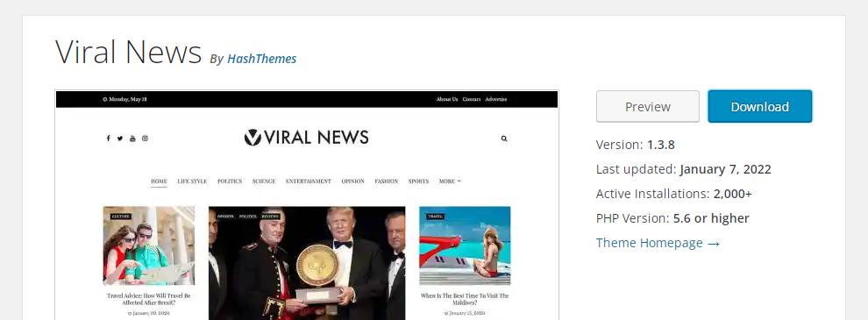Select the SPORTS menu item
Screen dimensions: 868x320
418,181
